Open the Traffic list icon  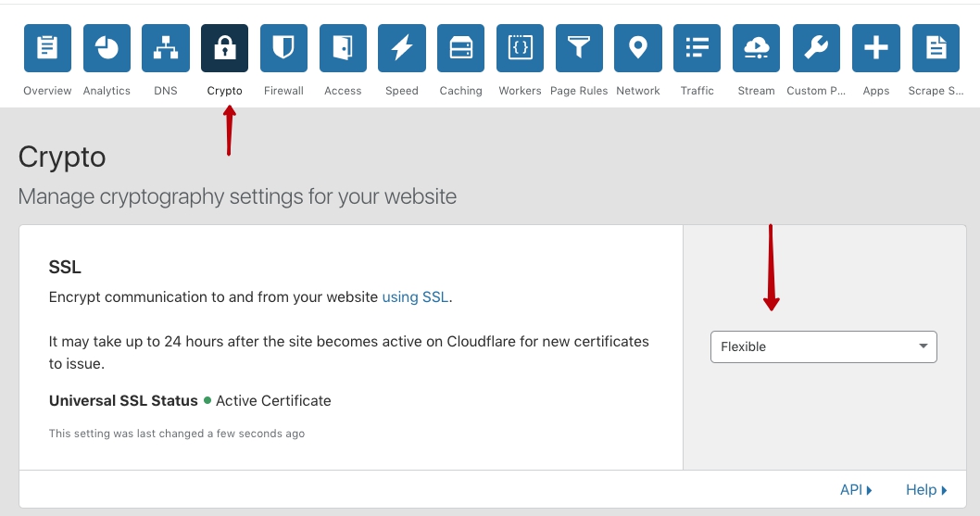[697, 48]
